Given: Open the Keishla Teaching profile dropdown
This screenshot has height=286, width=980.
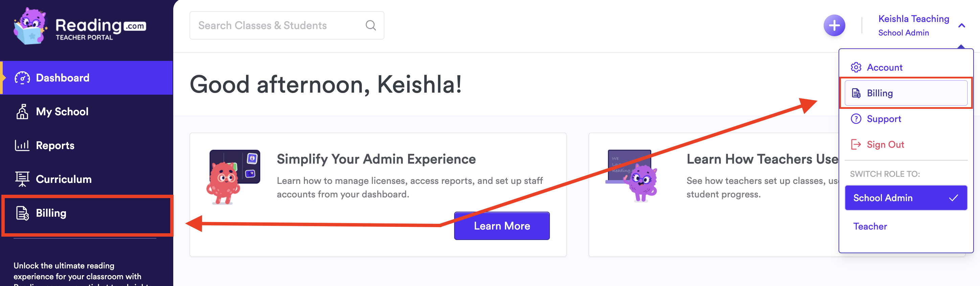Looking at the screenshot, I should pyautogui.click(x=913, y=25).
